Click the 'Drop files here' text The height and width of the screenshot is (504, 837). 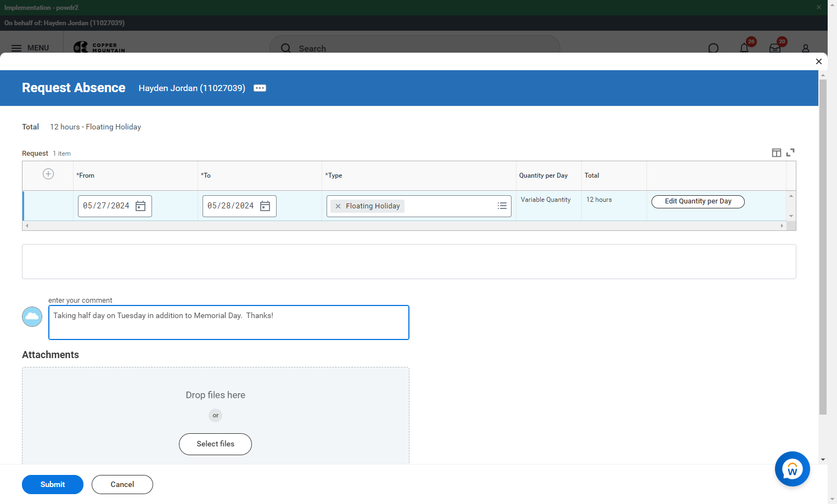[216, 395]
